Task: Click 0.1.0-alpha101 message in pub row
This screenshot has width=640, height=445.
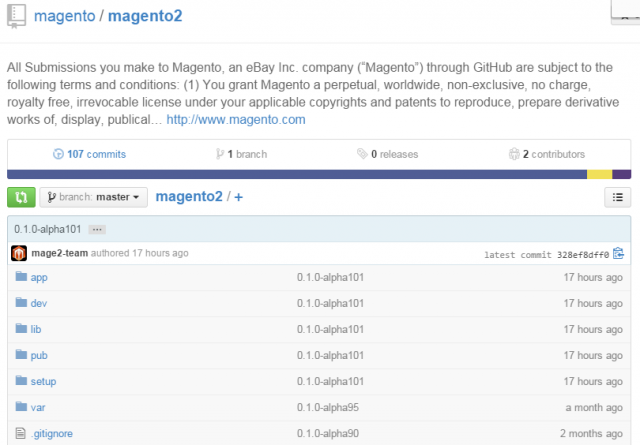Action: pyautogui.click(x=330, y=356)
